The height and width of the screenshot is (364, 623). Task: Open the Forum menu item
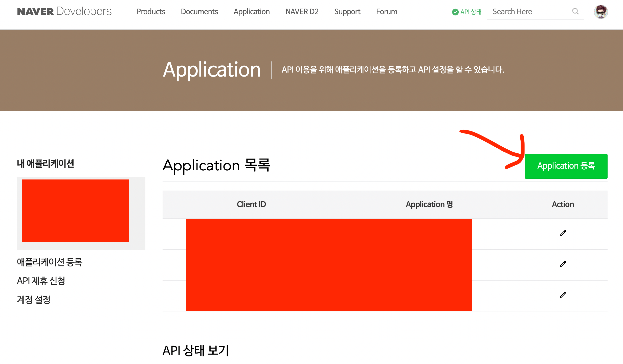click(x=387, y=12)
